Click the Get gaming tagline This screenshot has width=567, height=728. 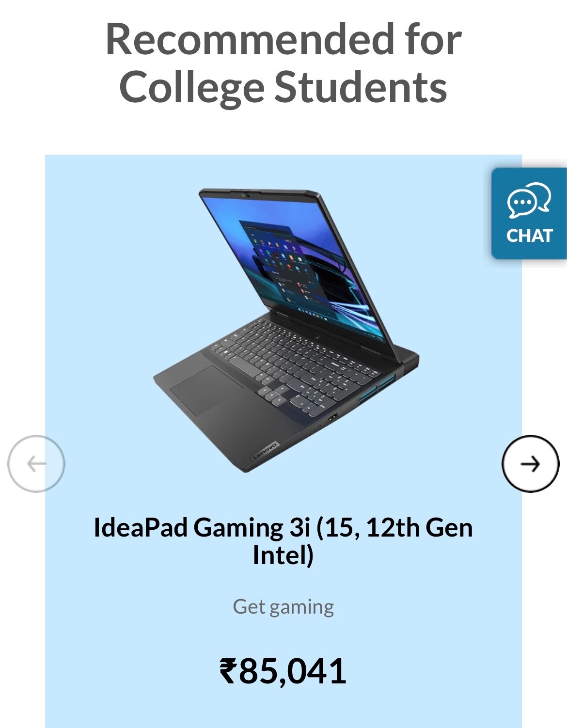(x=283, y=607)
